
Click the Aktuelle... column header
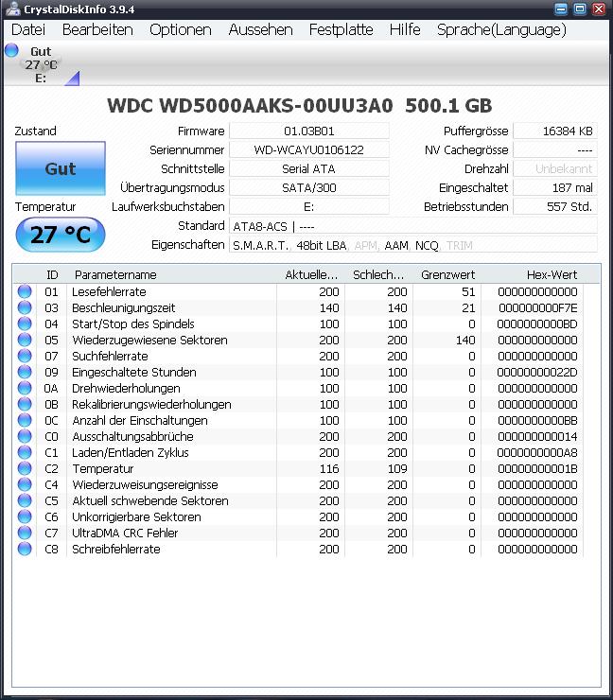[x=310, y=274]
